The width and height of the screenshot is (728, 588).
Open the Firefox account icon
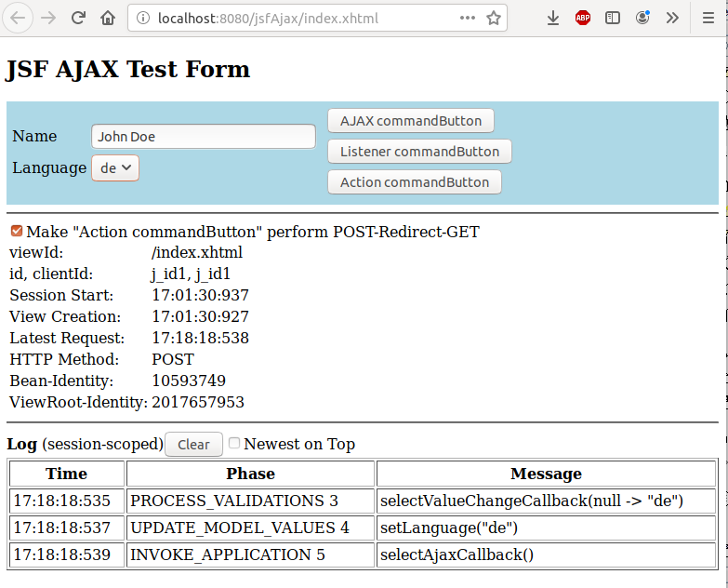[x=642, y=18]
